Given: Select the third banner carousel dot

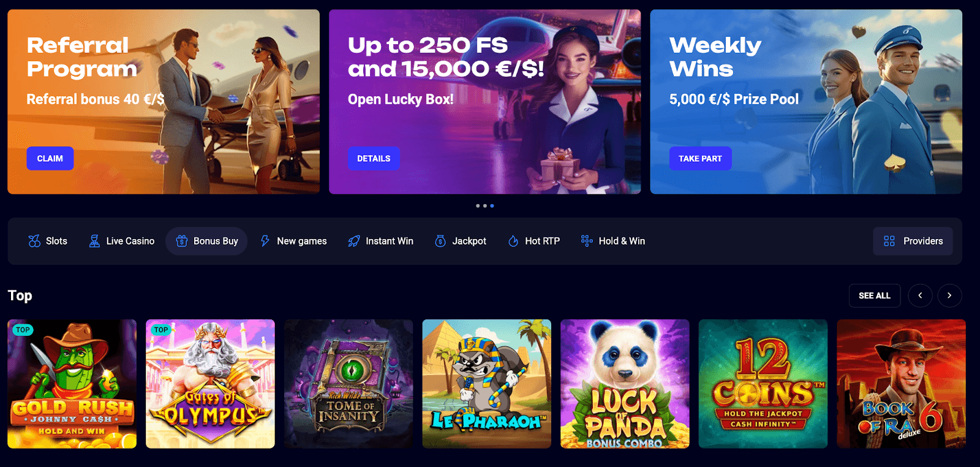Looking at the screenshot, I should click(492, 206).
